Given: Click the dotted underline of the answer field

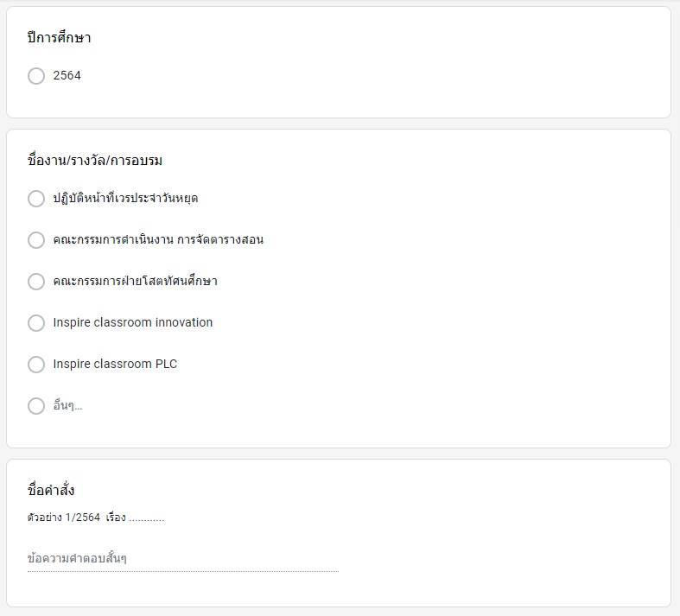Looking at the screenshot, I should 183,571.
